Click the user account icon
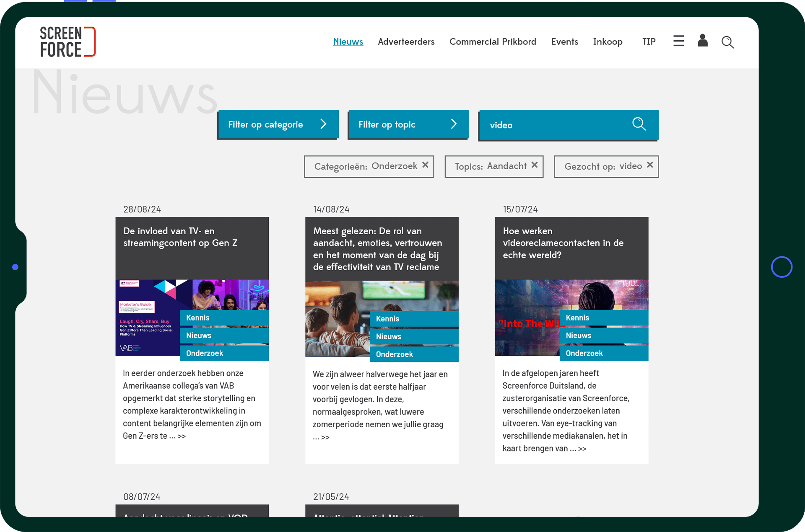Screen dimensions: 805x532 [x=703, y=41]
